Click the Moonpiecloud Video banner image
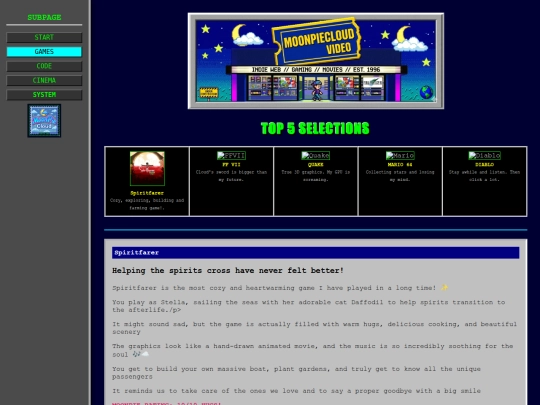540x405 pixels. [316, 61]
